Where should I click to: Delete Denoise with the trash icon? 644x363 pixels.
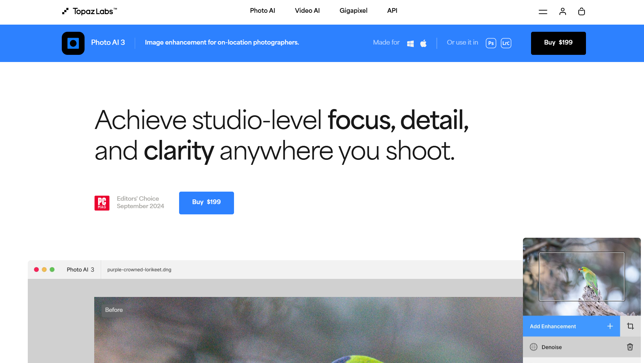(x=630, y=347)
